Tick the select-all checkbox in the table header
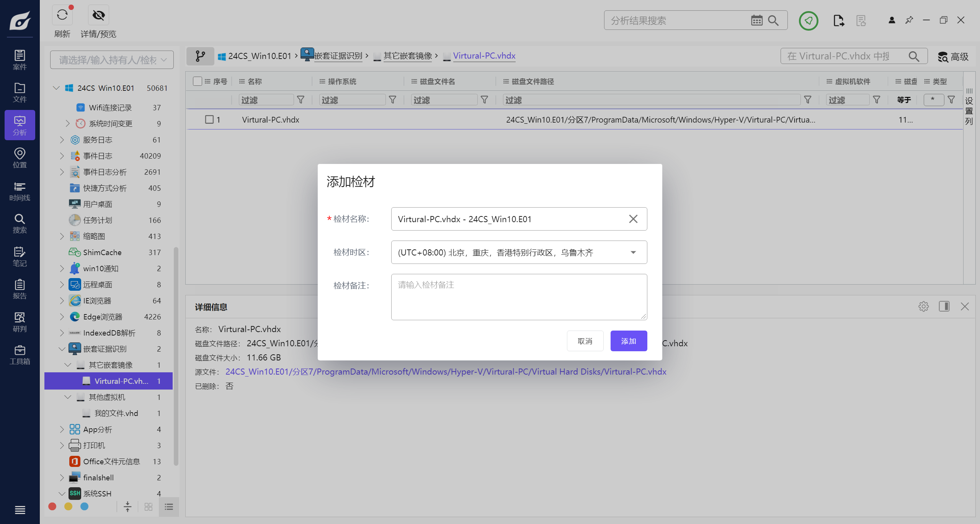 pos(198,81)
